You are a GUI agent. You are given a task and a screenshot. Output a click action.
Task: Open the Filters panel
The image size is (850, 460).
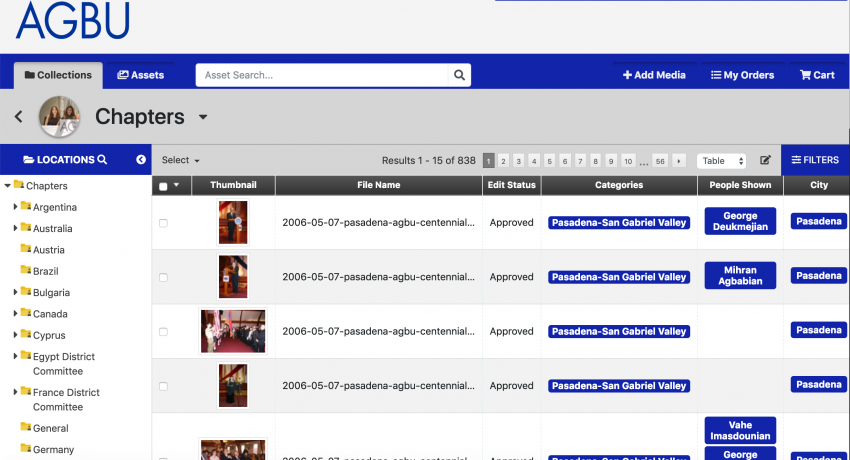coord(815,160)
